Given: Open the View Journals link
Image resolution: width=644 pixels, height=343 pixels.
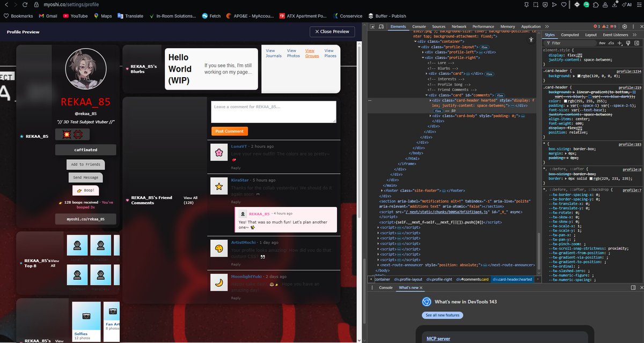Looking at the screenshot, I should [x=274, y=53].
